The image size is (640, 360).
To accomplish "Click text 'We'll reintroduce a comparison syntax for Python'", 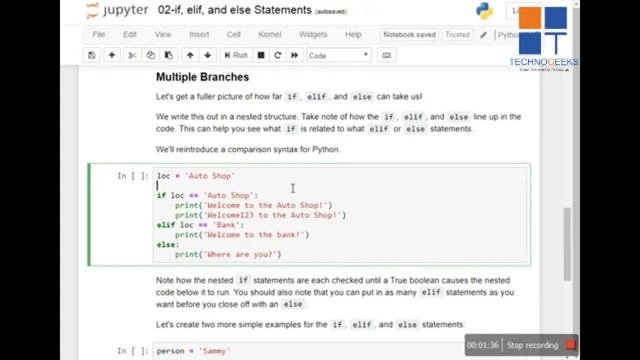I will 247,149.
